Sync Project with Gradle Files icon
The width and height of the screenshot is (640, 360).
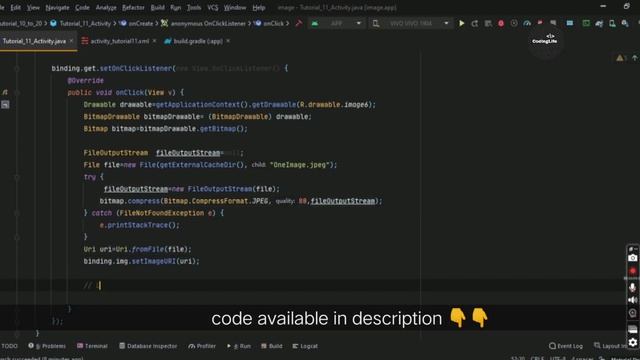[x=599, y=24]
